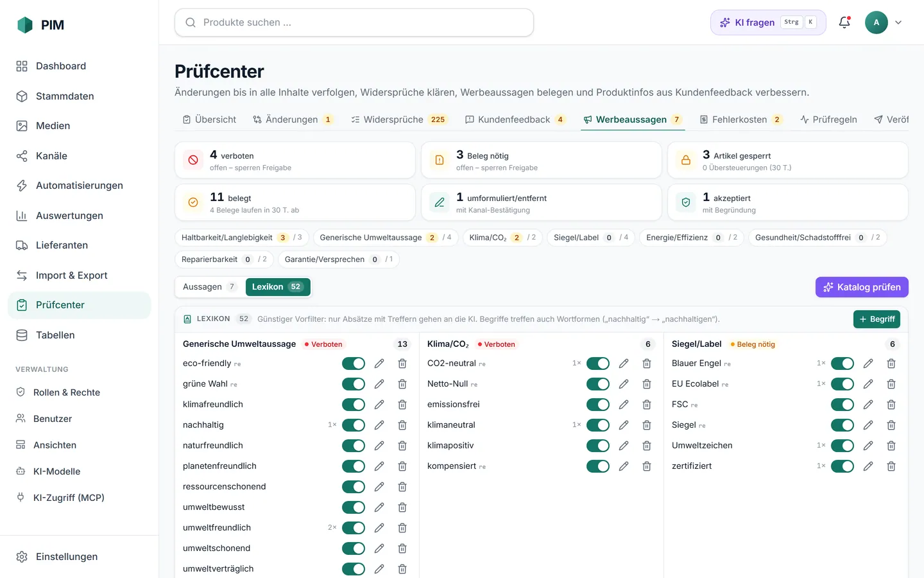
Task: Select the Aussagen view tab
Action: coord(210,287)
